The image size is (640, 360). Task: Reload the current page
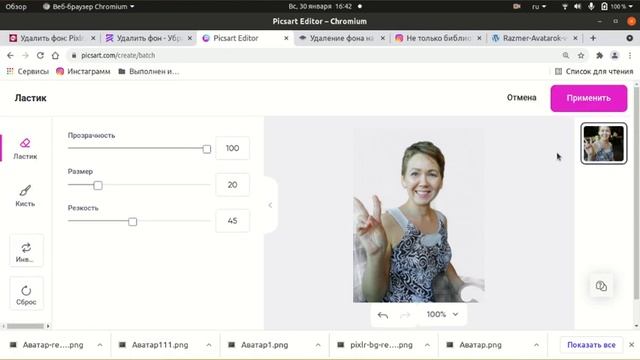[40, 55]
